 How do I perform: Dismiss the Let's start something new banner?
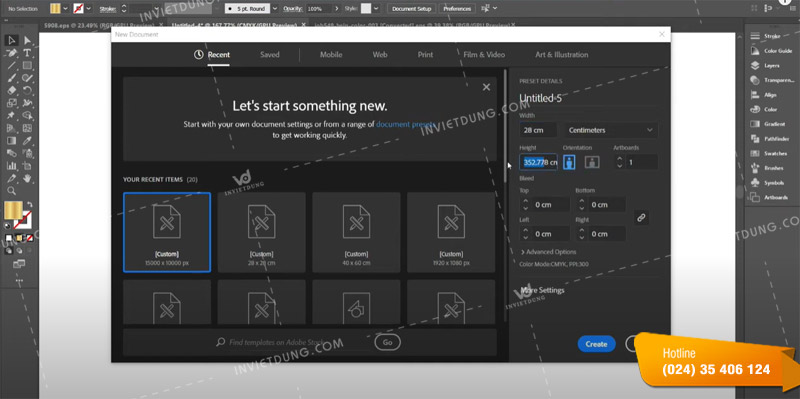point(486,87)
